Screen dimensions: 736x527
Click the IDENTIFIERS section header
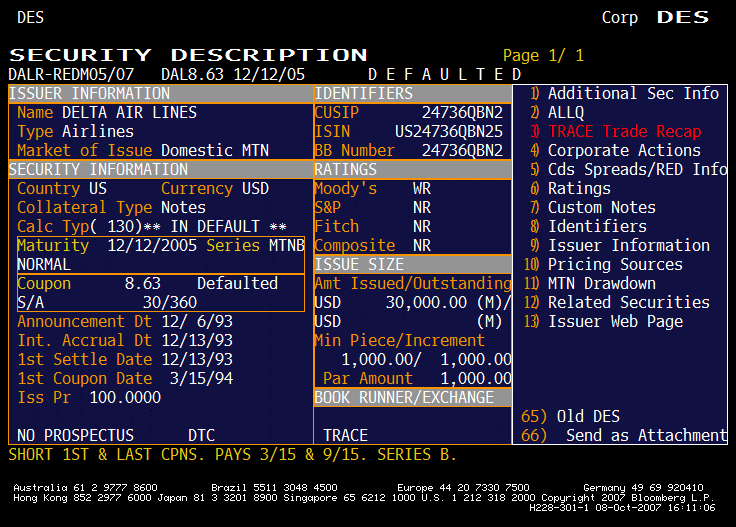pyautogui.click(x=413, y=94)
